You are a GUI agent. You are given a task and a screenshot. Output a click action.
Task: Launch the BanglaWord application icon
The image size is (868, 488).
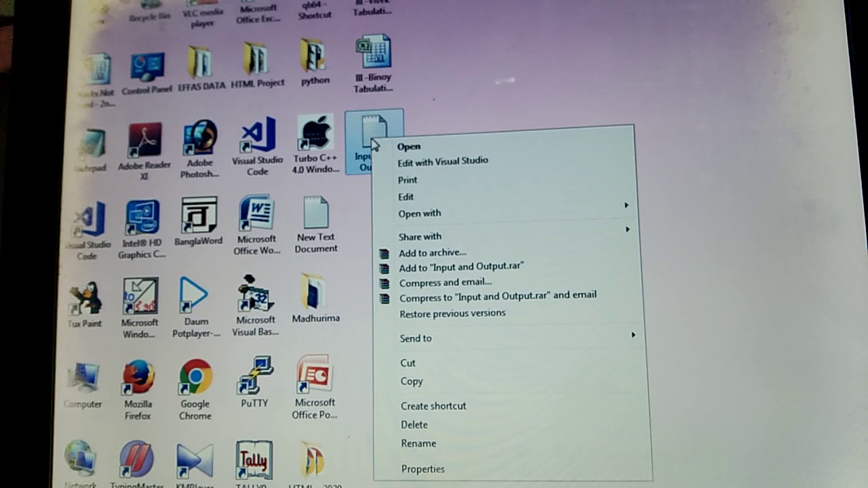point(199,222)
